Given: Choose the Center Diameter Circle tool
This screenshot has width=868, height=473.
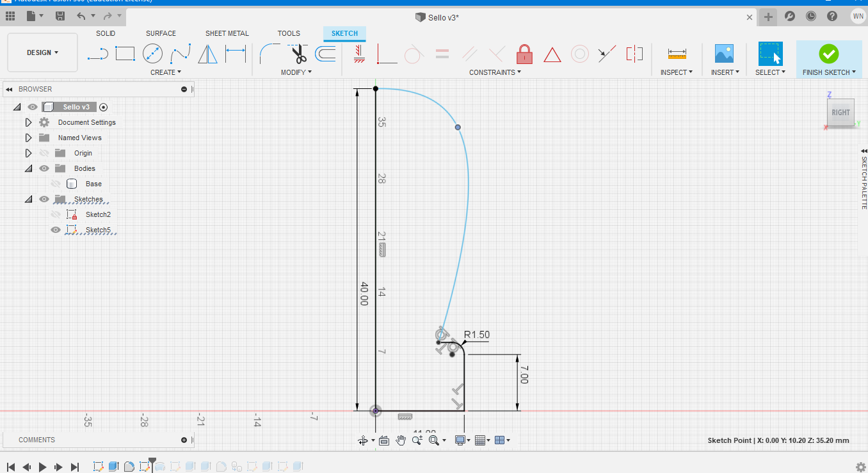Looking at the screenshot, I should click(152, 54).
